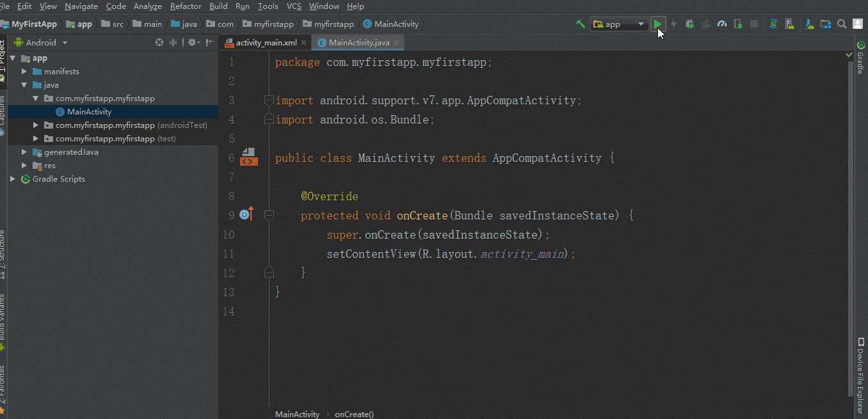Click the green Run app button
This screenshot has width=868, height=419.
pos(658,24)
